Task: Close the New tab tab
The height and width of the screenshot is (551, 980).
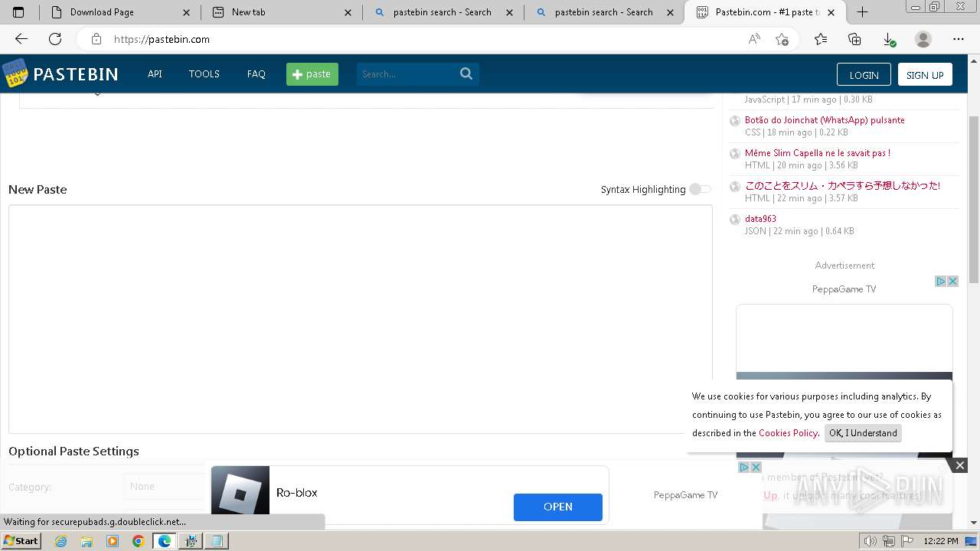Action: click(348, 12)
